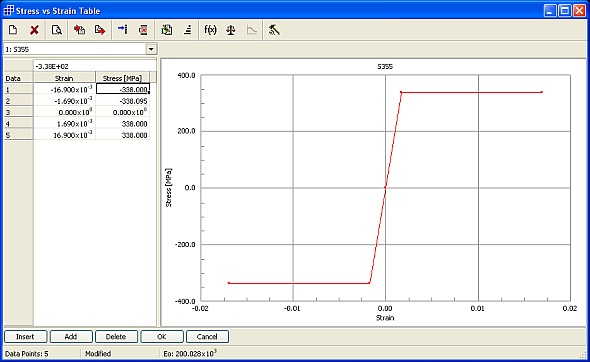
Task: Click the Insert button
Action: (x=26, y=336)
